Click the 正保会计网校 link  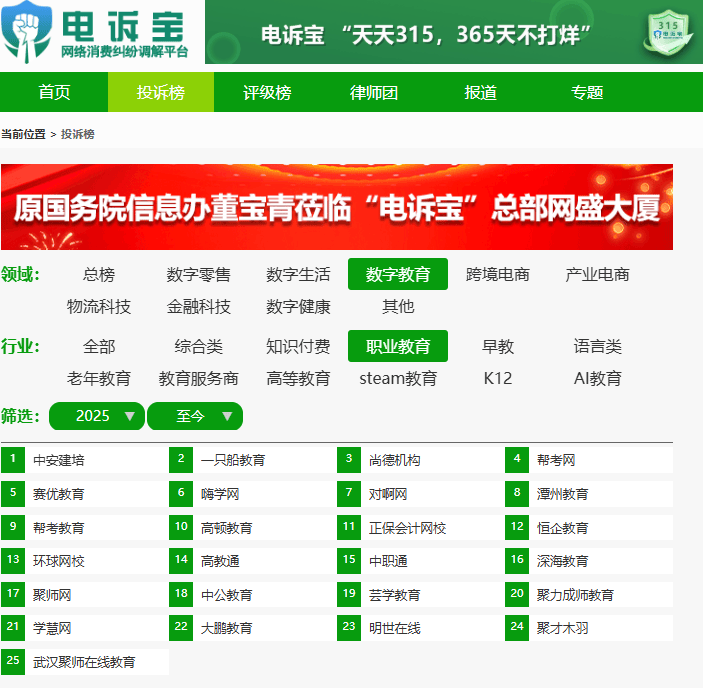[407, 528]
